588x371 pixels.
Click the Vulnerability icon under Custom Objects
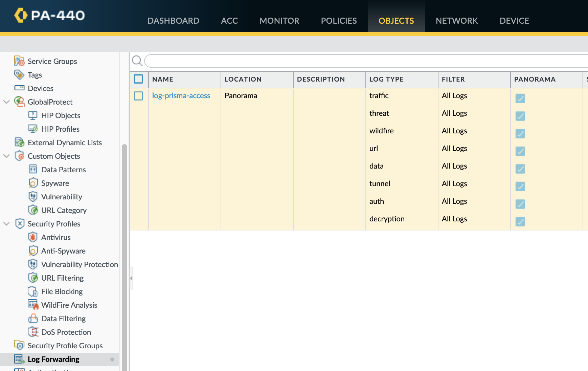(x=33, y=196)
